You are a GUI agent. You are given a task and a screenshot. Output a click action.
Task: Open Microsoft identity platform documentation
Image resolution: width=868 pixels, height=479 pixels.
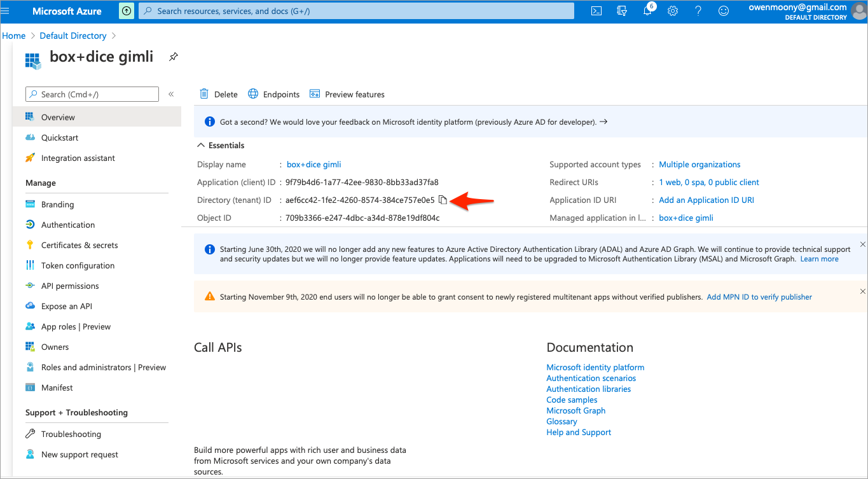pyautogui.click(x=595, y=367)
